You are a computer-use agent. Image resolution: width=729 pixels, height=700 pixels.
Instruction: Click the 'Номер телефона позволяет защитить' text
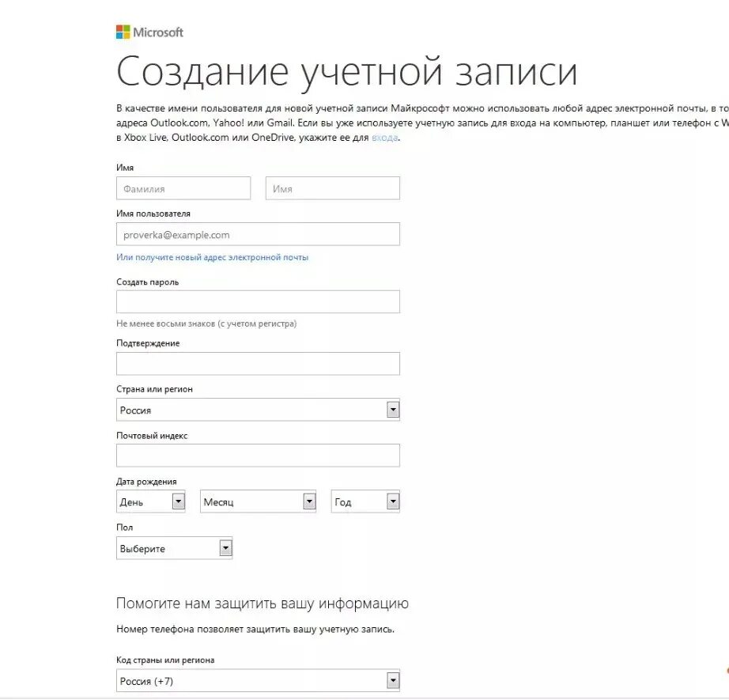255,630
